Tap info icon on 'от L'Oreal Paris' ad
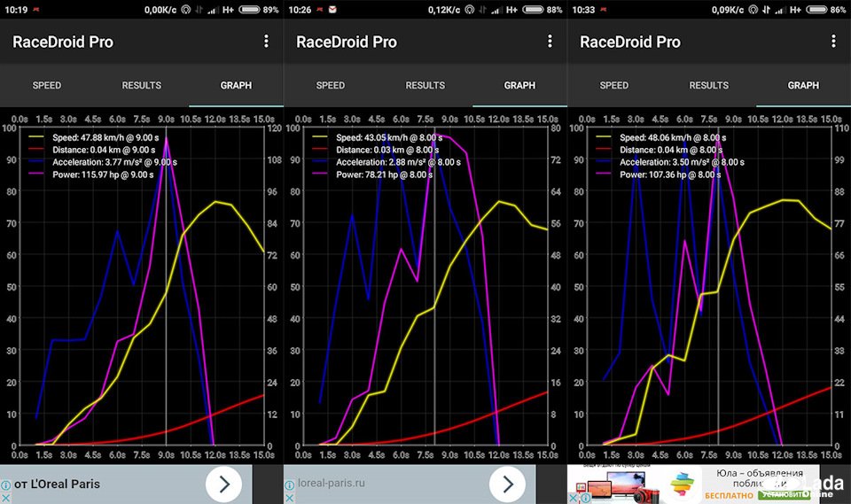This screenshot has height=504, width=851. 6,485
